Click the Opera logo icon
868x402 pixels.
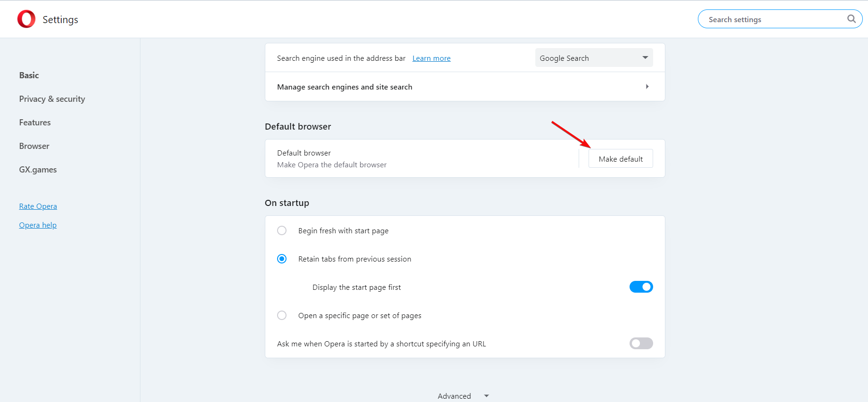click(x=26, y=19)
